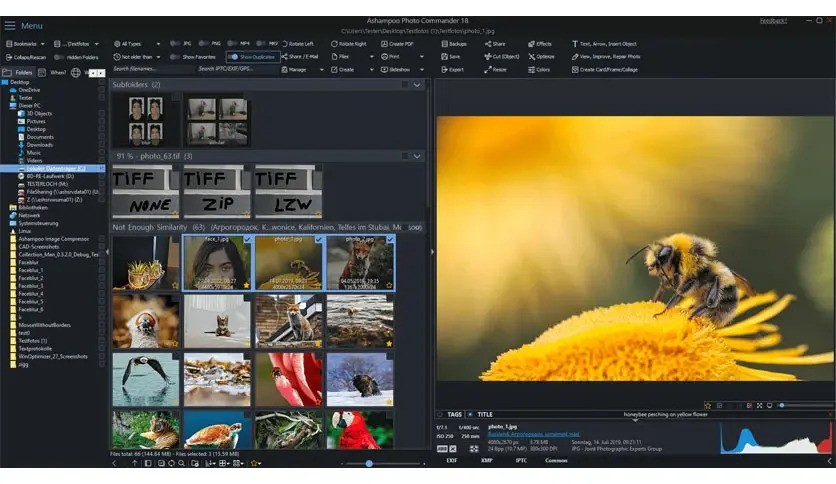Image resolution: width=836 pixels, height=484 pixels.
Task: Click the fit-to-window icon in info panel
Action: tap(474, 449)
